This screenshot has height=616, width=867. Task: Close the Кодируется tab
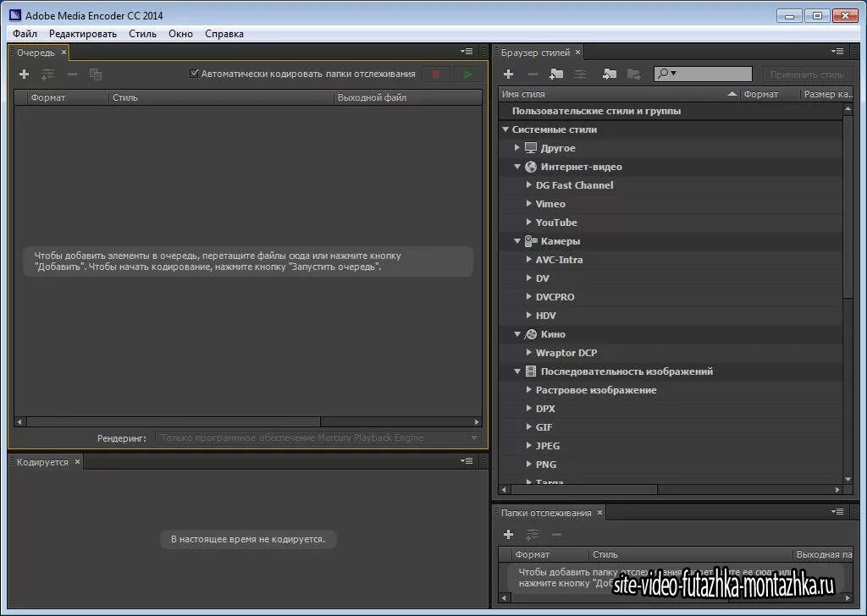pyautogui.click(x=77, y=461)
